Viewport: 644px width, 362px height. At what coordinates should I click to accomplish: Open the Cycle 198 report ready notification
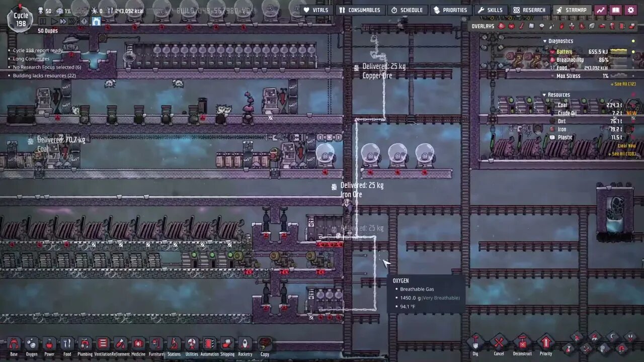tap(38, 50)
